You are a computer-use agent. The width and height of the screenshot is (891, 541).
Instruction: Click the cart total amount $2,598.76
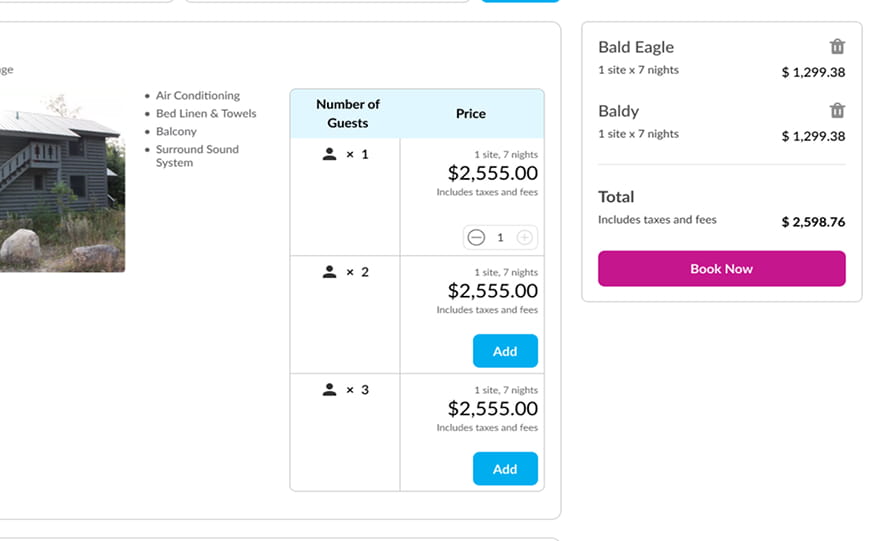point(813,222)
